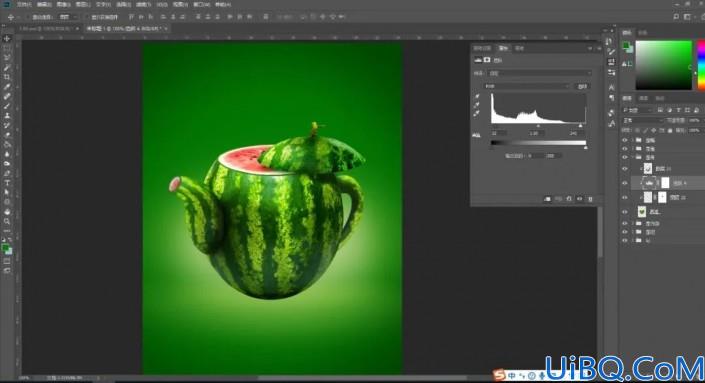Hide the watermelon thumbnail layer
This screenshot has width=705, height=383.
(625, 212)
